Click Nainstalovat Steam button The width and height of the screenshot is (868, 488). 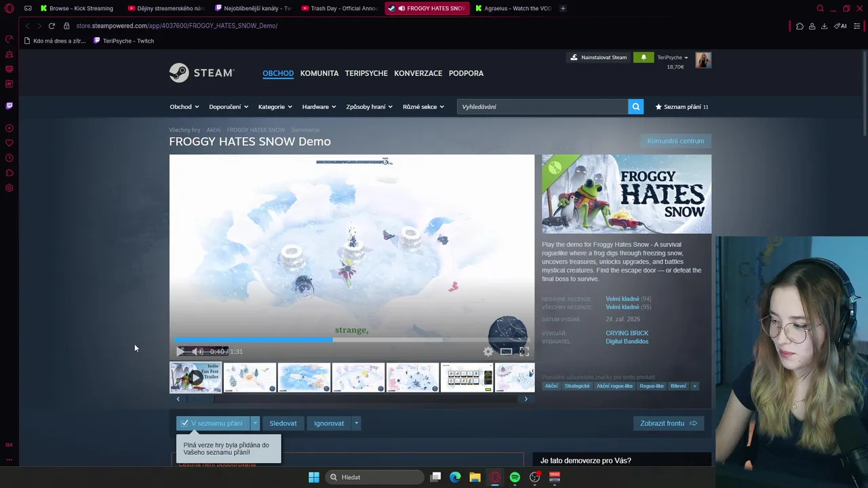tap(597, 58)
